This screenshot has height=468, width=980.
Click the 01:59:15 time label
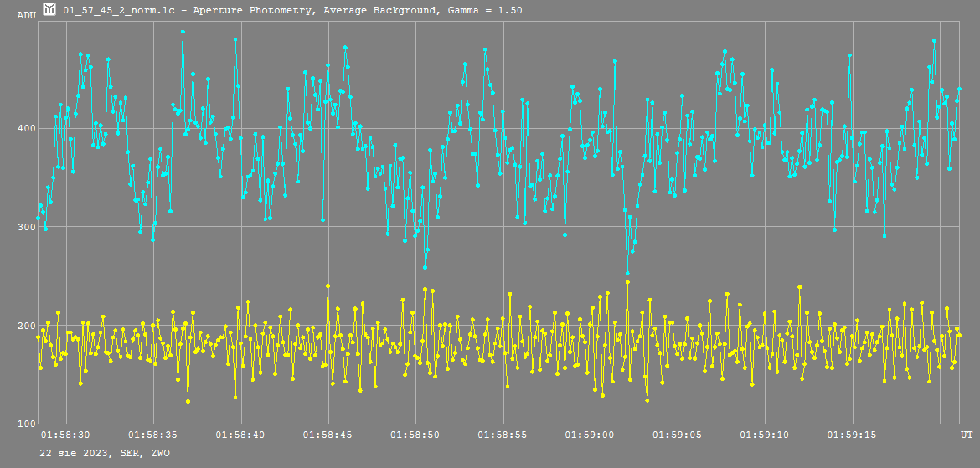tap(853, 435)
